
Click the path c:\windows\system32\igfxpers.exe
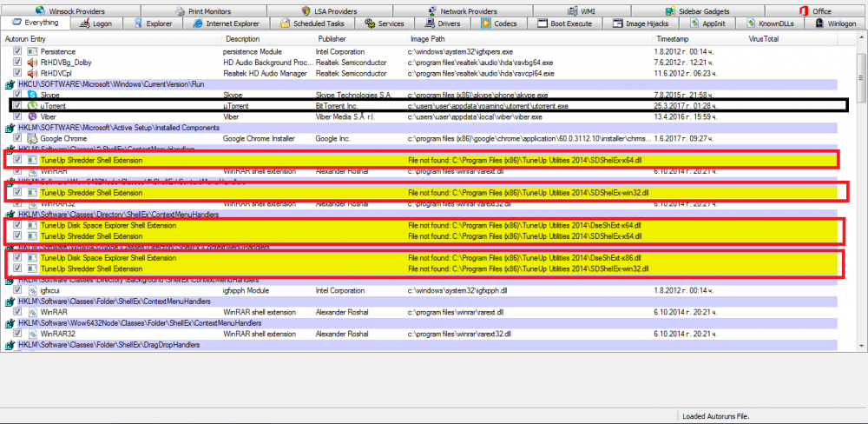point(461,51)
